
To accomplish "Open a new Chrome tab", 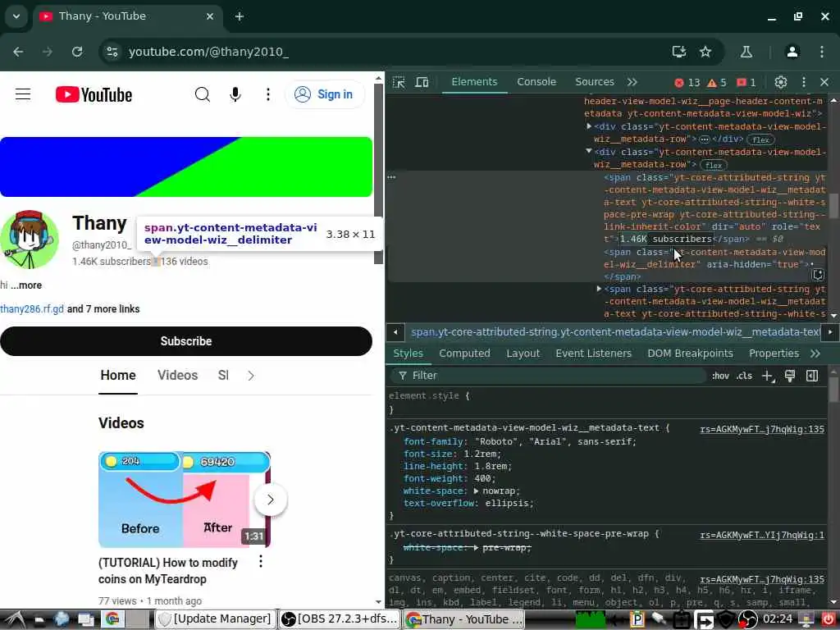I will [x=240, y=16].
